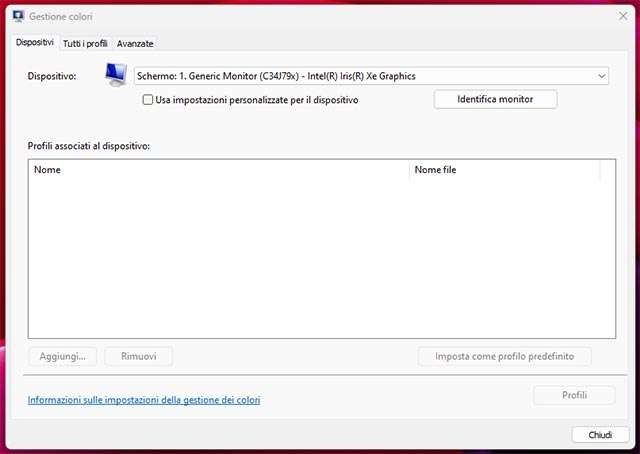Go to the Avanzate tab
Viewport: 640px width, 454px height.
pyautogui.click(x=135, y=44)
